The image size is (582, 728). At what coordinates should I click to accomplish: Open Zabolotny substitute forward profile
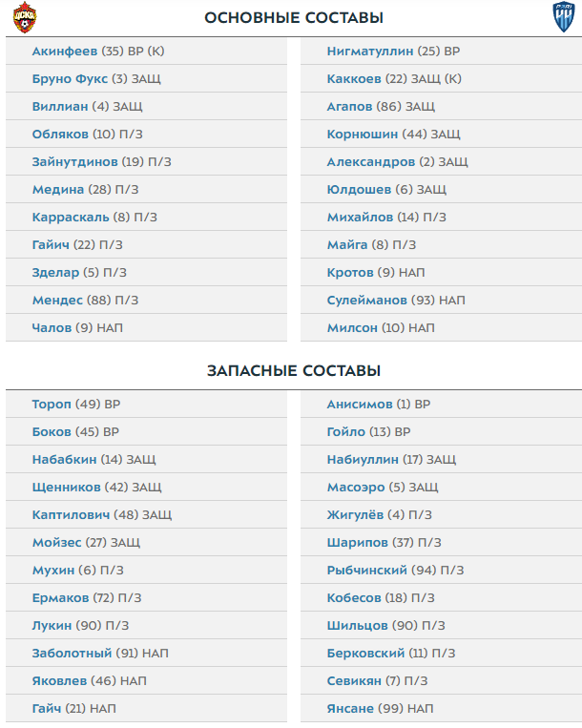coord(72,654)
